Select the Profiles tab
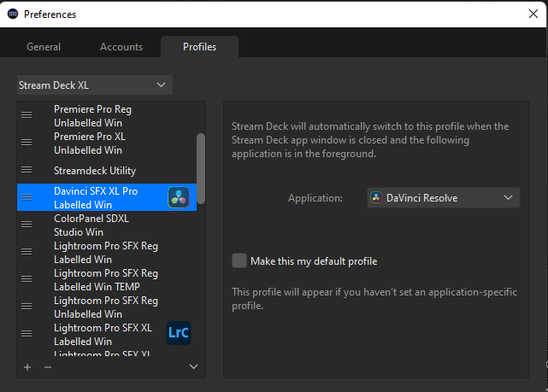Screen dimensions: 548x392 (199, 46)
